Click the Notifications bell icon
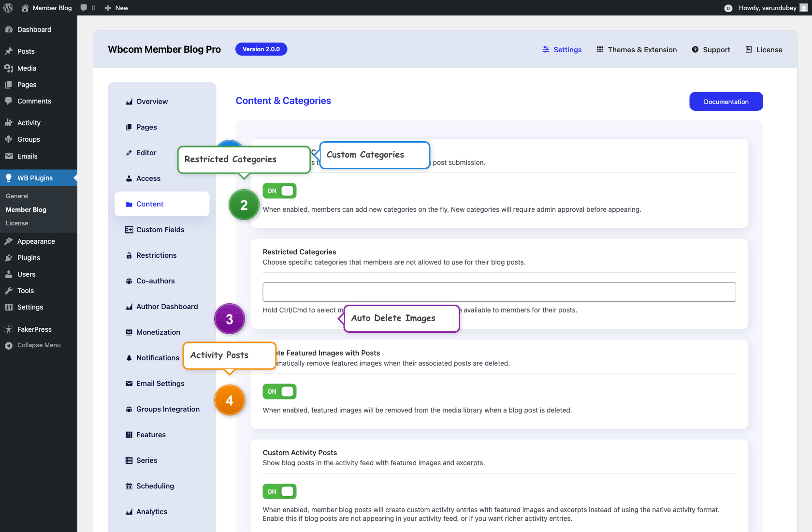 tap(129, 357)
